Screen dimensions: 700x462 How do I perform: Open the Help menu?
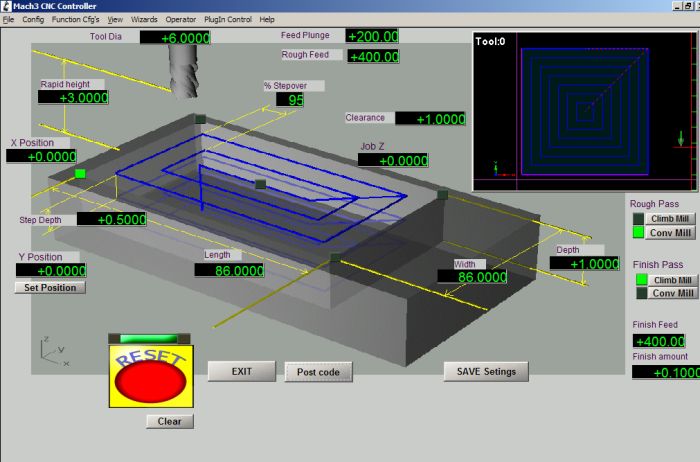[x=267, y=20]
